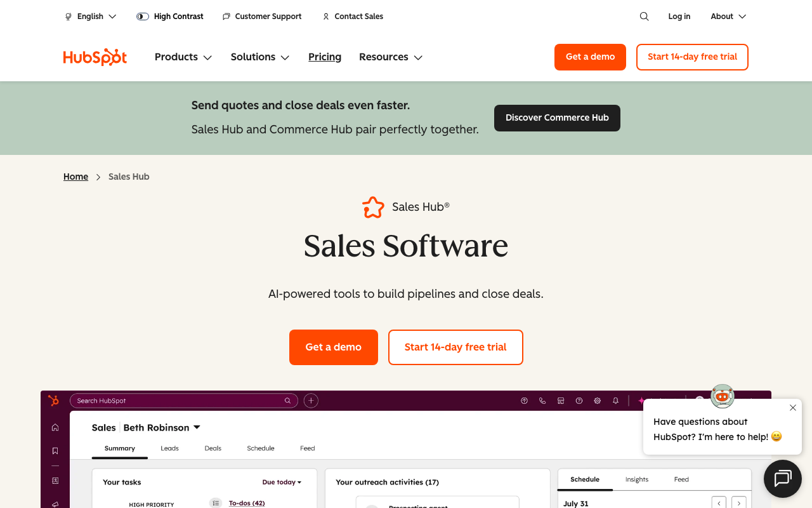Expand the About menu
The image size is (812, 508).
pos(728,17)
